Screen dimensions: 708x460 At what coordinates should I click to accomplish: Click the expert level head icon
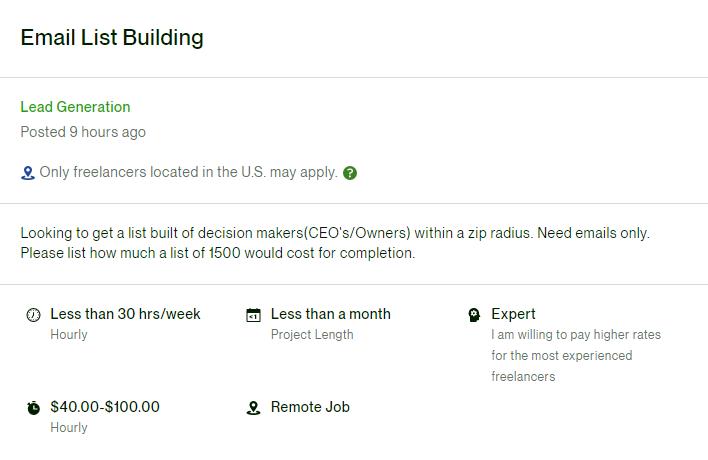pyautogui.click(x=474, y=315)
